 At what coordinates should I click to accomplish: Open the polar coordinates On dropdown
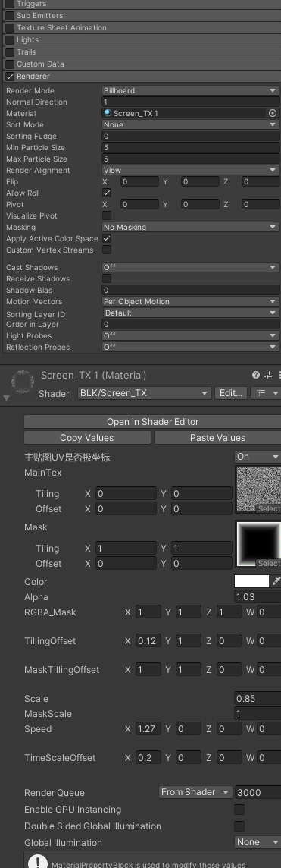tap(258, 457)
